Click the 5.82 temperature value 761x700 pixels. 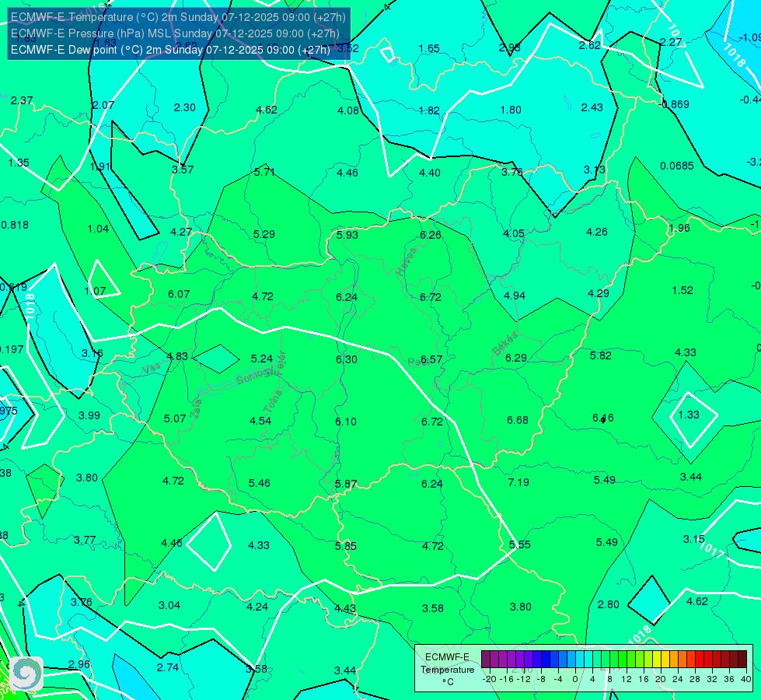click(601, 355)
